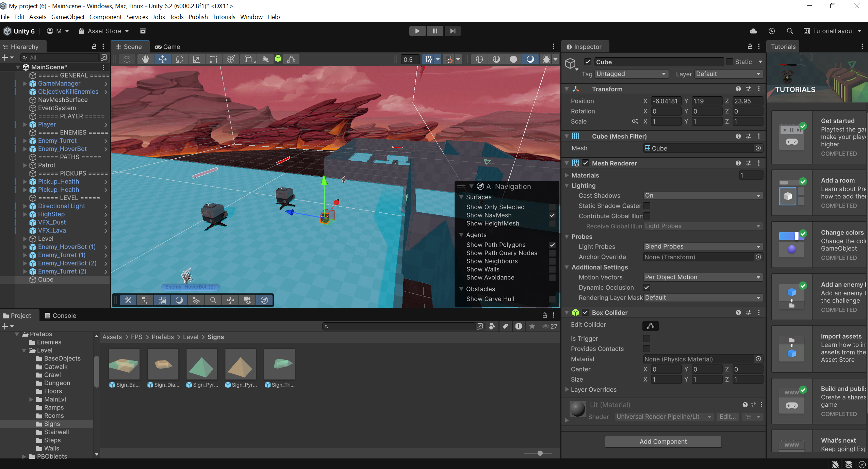The height and width of the screenshot is (469, 868).
Task: Filter Project search by label icon
Action: coord(505,326)
